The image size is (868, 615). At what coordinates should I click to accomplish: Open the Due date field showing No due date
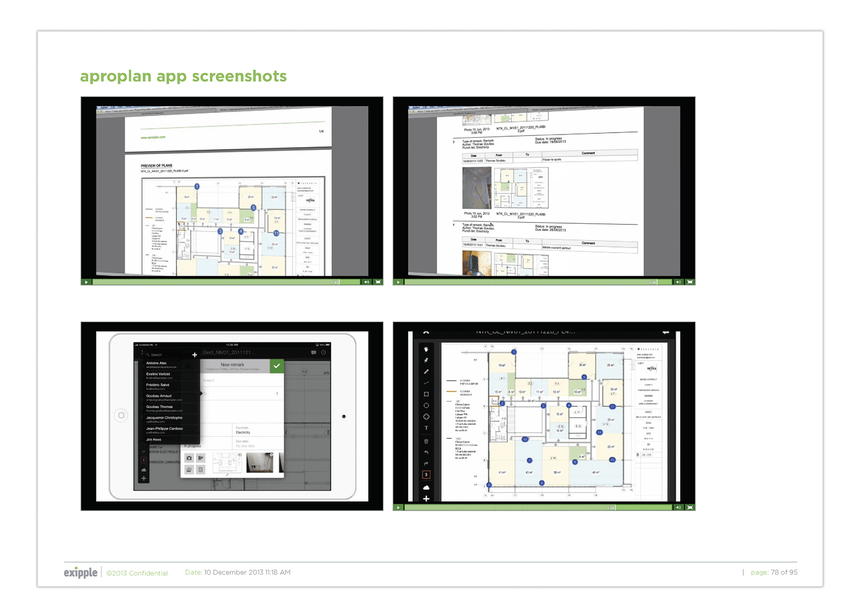pyautogui.click(x=258, y=444)
